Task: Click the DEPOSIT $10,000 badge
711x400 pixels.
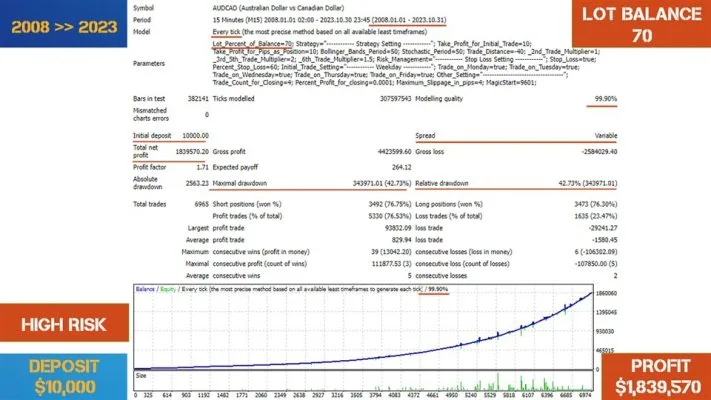Action: [63, 377]
